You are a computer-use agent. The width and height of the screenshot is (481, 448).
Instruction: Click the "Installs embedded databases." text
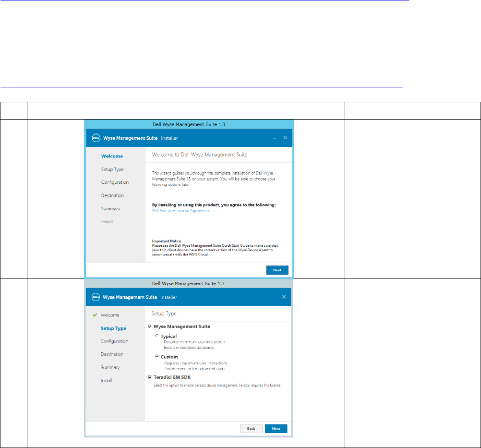coord(189,348)
